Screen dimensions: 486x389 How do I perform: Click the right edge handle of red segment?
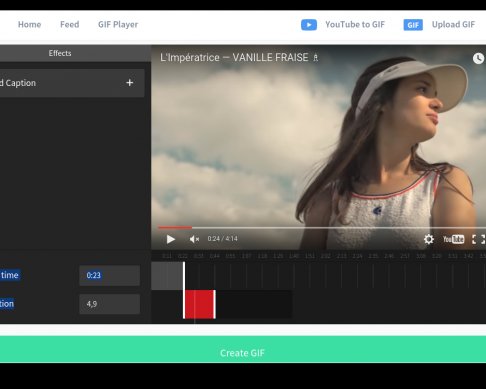click(214, 304)
